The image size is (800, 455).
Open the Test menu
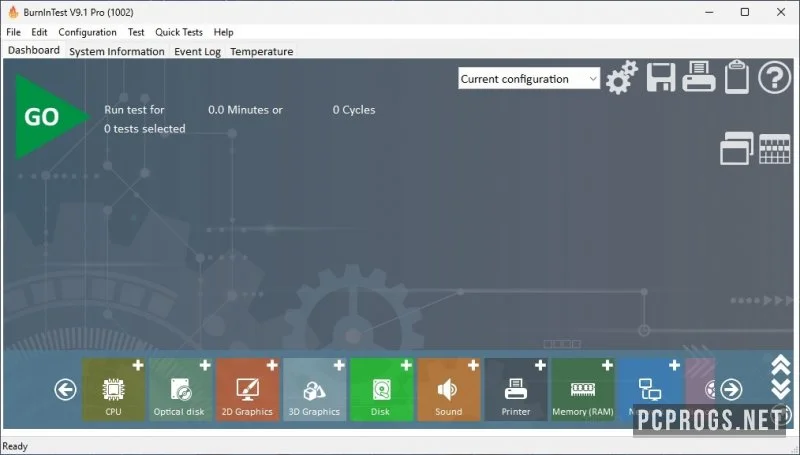click(x=136, y=32)
